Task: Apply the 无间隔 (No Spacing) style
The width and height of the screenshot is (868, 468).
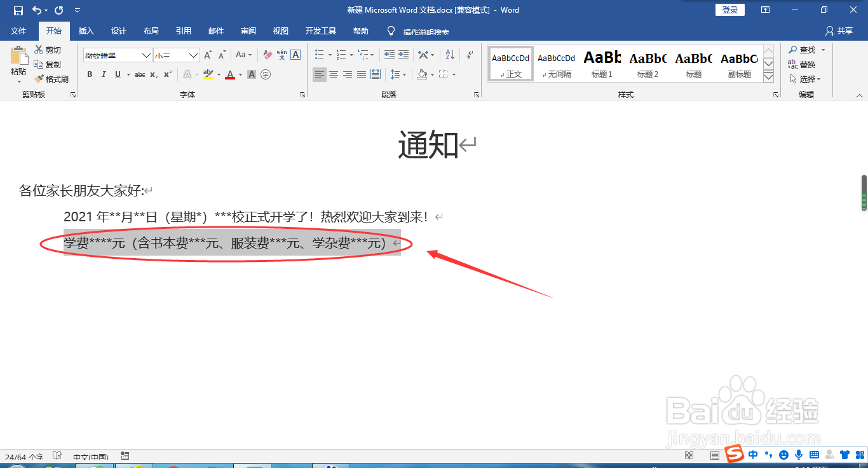Action: [x=557, y=64]
